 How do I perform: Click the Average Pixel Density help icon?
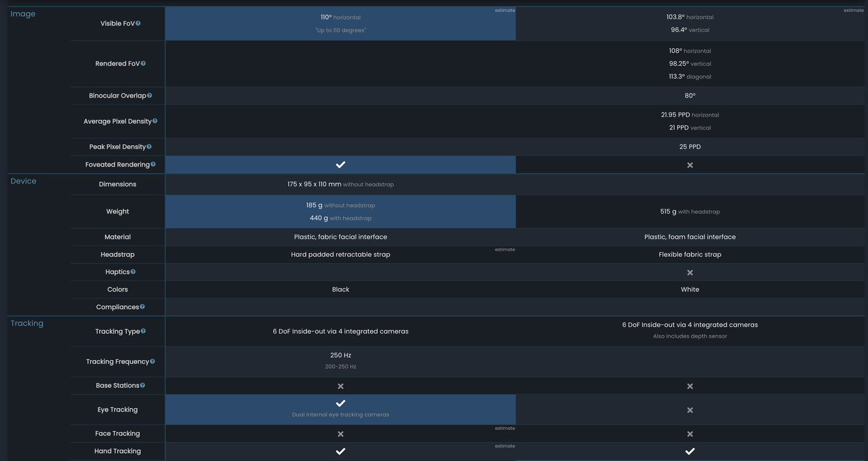click(x=155, y=121)
